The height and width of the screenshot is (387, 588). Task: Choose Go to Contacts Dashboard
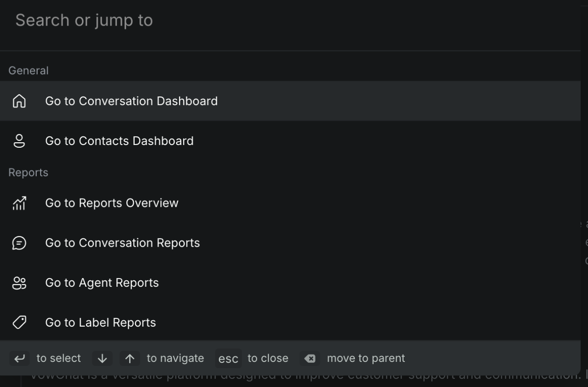(x=119, y=141)
